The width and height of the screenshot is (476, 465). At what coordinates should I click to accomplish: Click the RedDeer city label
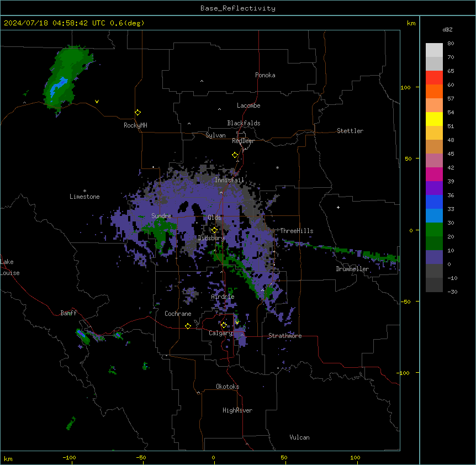(243, 141)
